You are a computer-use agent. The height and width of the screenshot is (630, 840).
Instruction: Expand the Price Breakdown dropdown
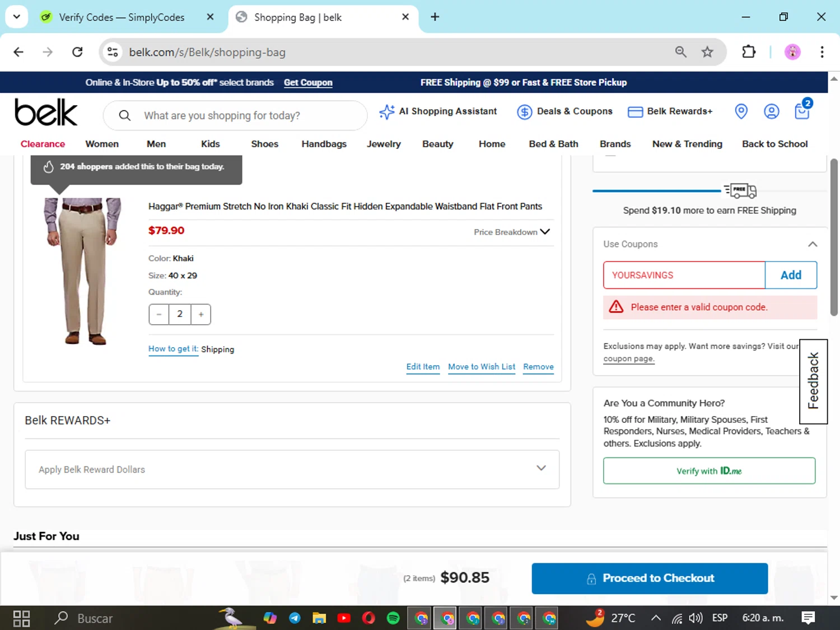(512, 232)
